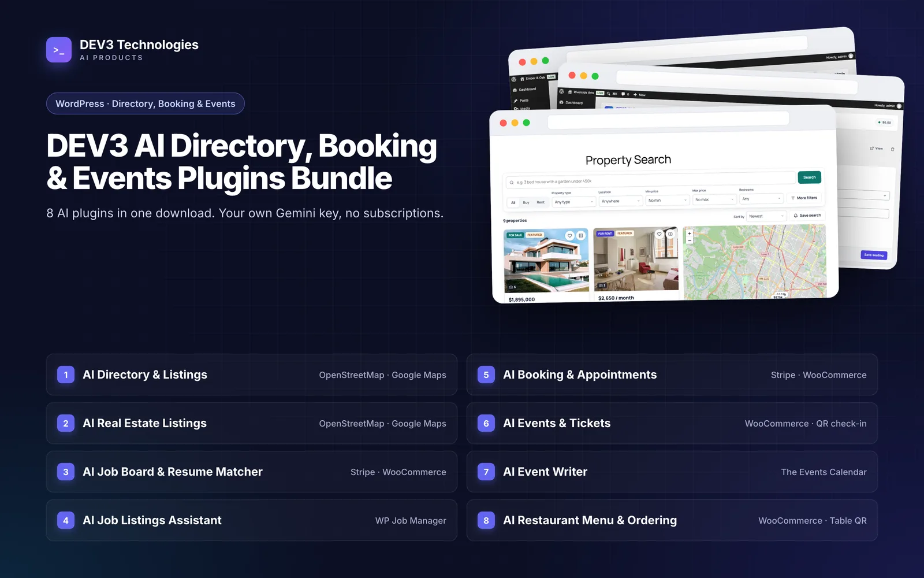
Task: Click the $0.00 balance pill in Riverside Arts window
Action: [884, 123]
